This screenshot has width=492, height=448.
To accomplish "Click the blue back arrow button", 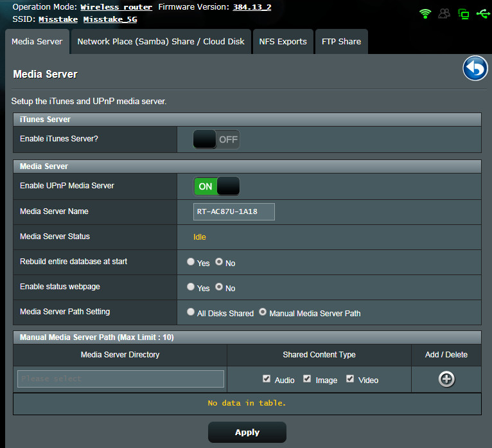I will 475,69.
